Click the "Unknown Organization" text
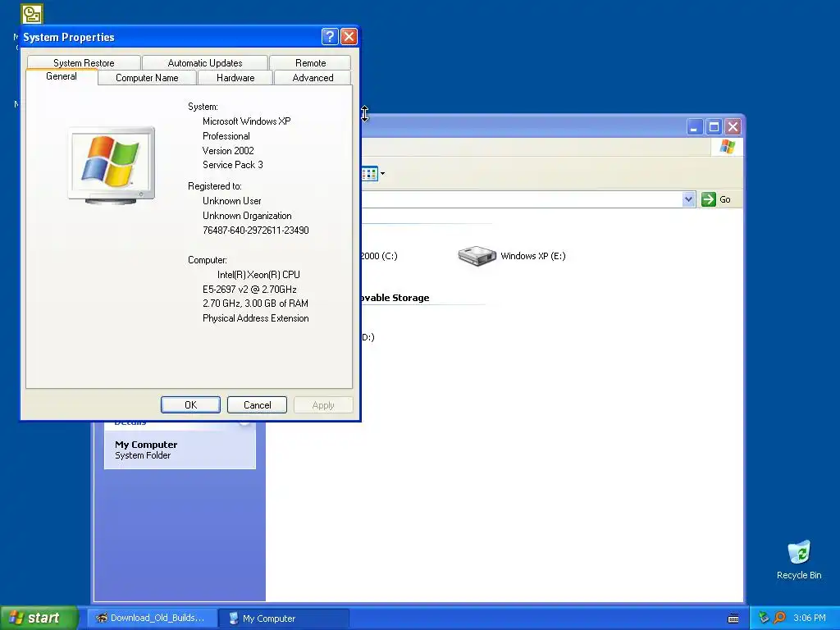 click(x=247, y=216)
